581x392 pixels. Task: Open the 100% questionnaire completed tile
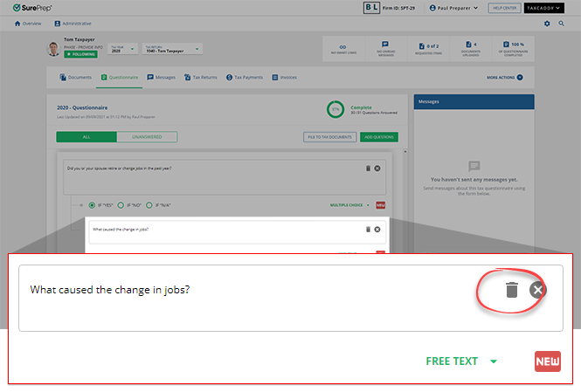(513, 49)
